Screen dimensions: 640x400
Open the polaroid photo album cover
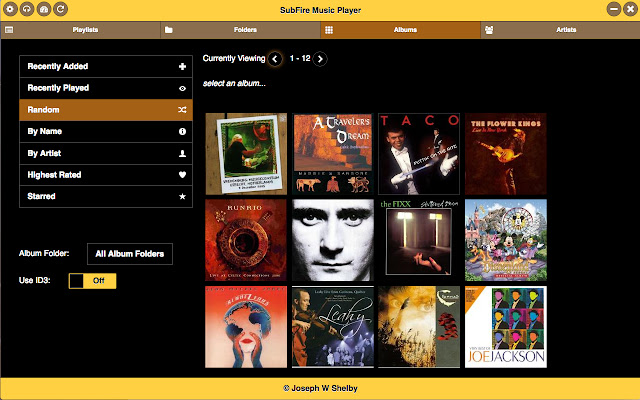(x=246, y=154)
